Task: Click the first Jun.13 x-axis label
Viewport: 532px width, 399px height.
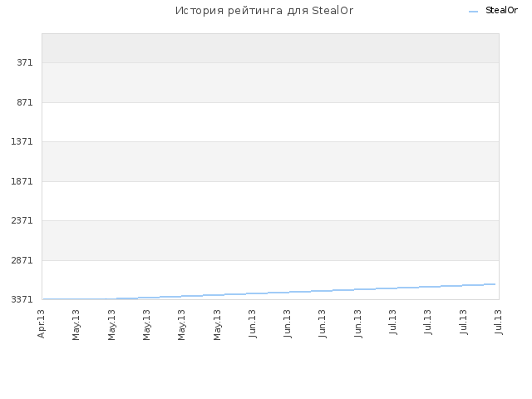Action: point(252,323)
